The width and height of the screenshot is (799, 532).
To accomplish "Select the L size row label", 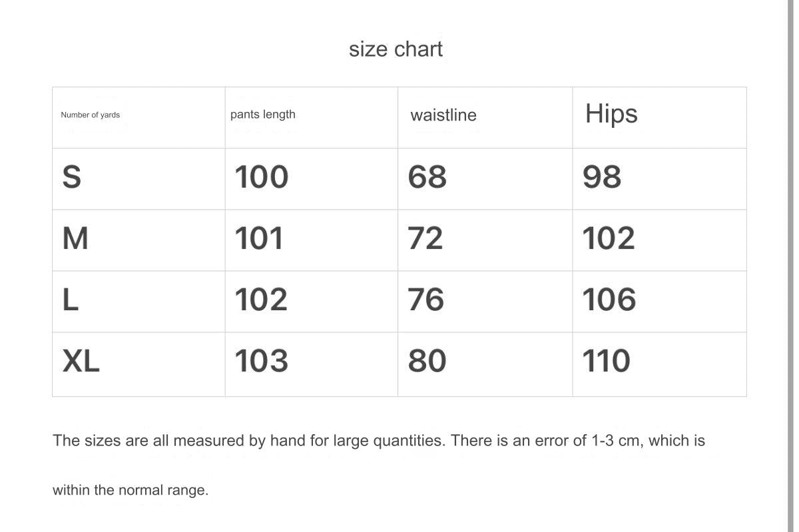I will tap(71, 300).
